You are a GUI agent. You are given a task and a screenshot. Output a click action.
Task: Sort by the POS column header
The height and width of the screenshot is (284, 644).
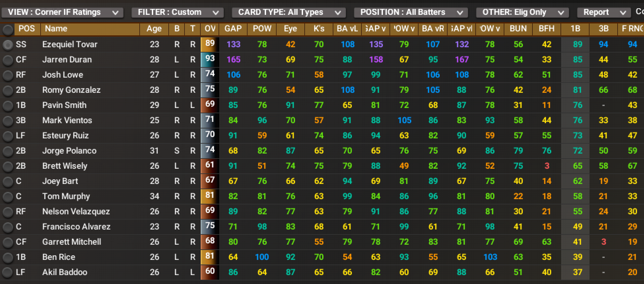[x=27, y=29]
